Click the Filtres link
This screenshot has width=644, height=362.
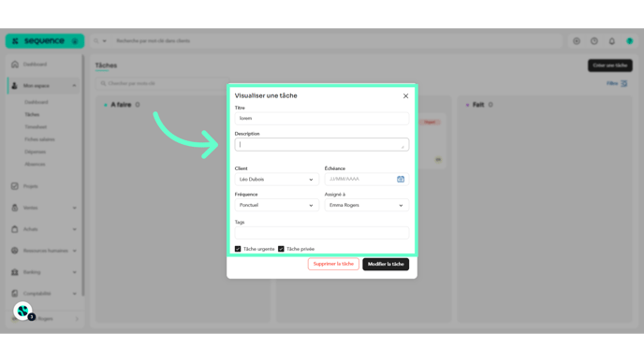(612, 83)
